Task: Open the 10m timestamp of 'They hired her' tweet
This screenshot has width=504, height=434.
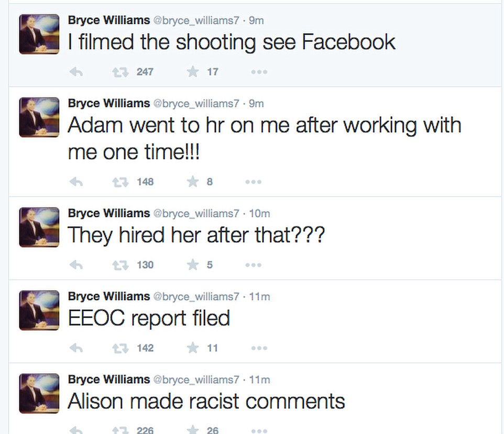Action: tap(259, 213)
